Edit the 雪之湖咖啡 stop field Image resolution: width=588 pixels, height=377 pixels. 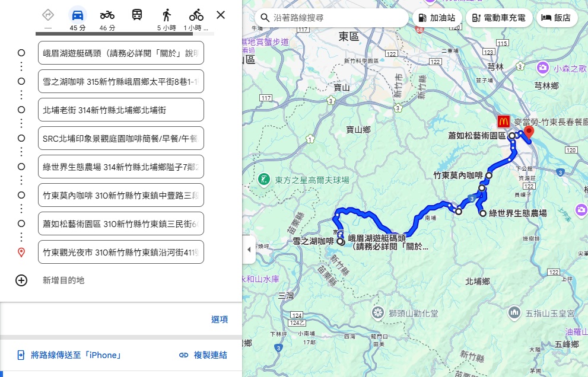point(121,81)
